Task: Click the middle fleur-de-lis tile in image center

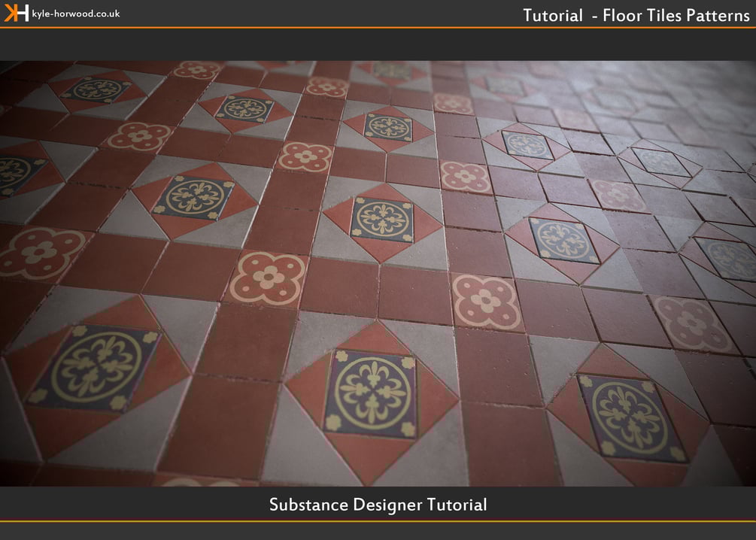Action: click(383, 220)
